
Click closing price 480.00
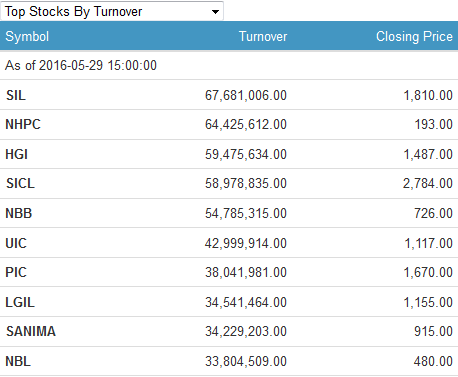[433, 361]
